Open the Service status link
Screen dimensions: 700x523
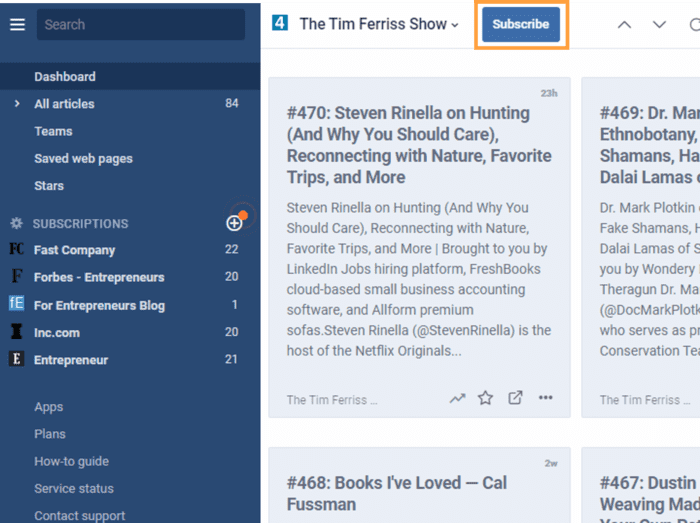pos(74,489)
